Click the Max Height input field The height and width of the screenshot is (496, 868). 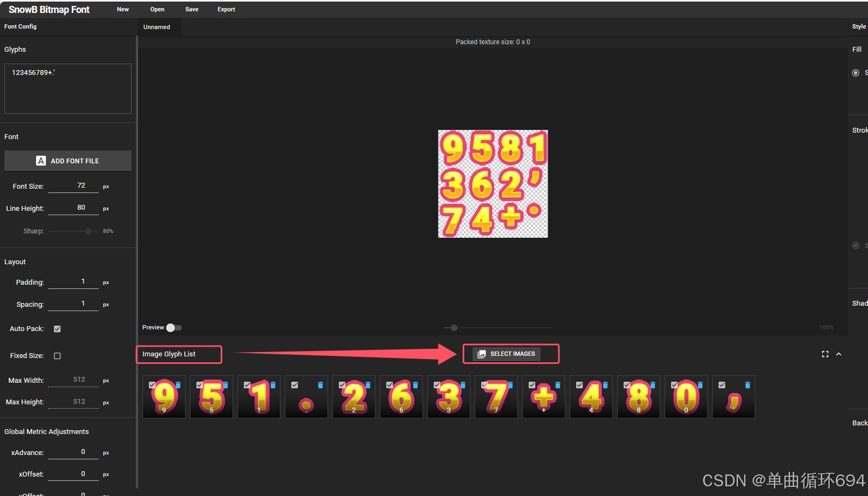point(73,402)
